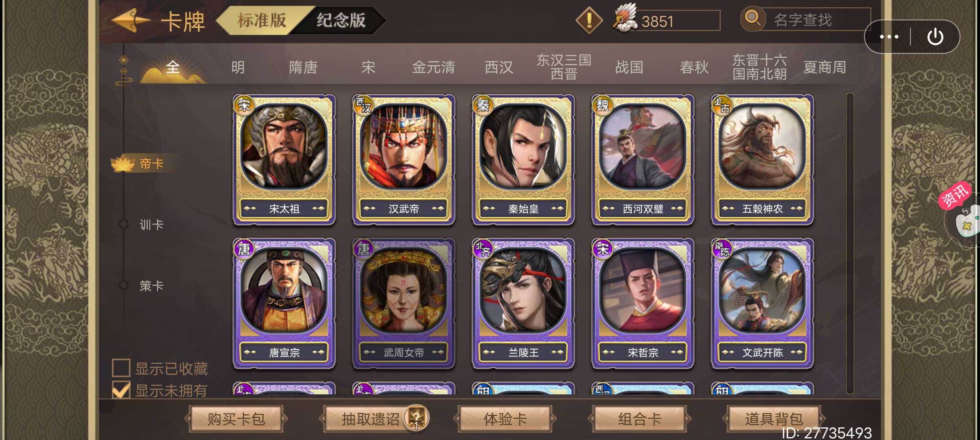Image resolution: width=980 pixels, height=440 pixels.
Task: Click the power icon in capsule
Action: [935, 37]
